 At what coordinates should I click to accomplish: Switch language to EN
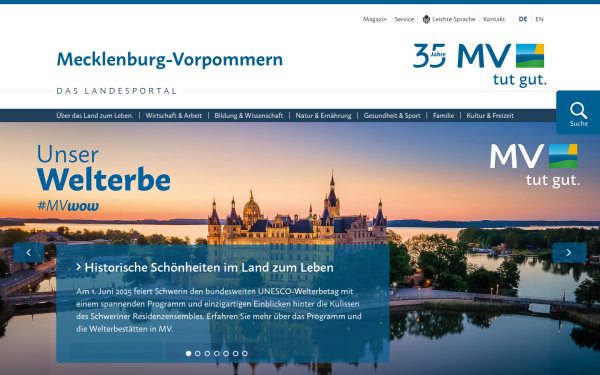(539, 19)
